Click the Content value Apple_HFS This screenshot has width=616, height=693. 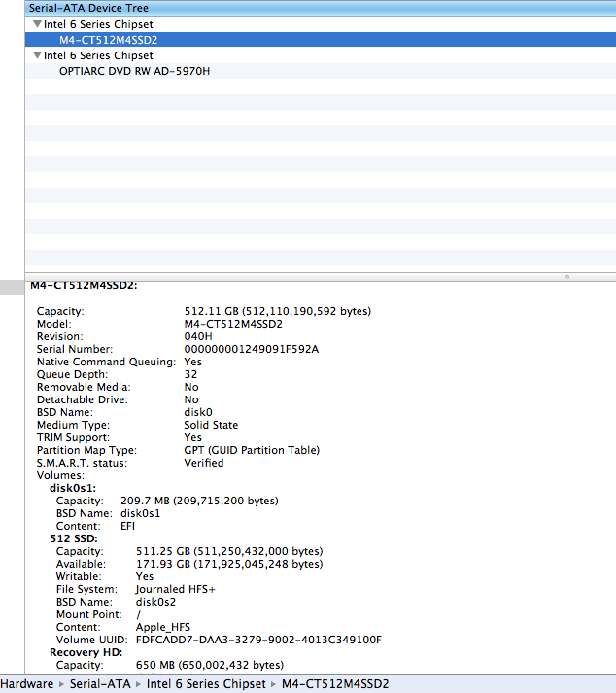pyautogui.click(x=163, y=627)
